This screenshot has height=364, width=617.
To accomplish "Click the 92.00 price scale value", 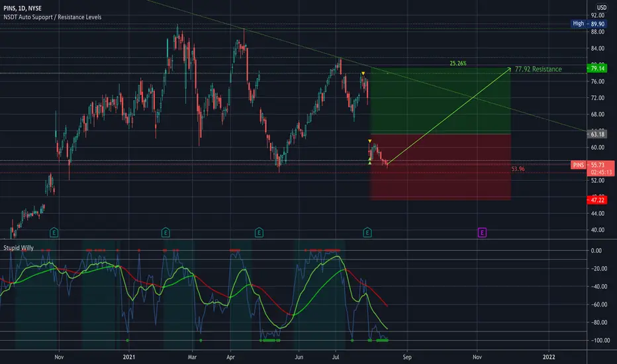I will (597, 15).
